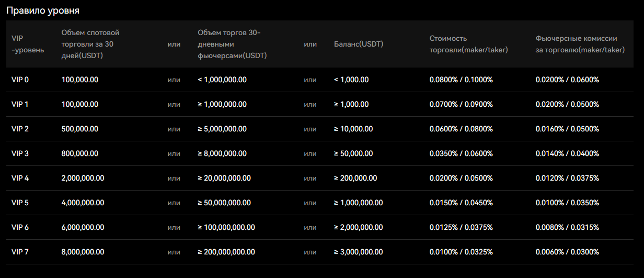
Task: Select the VIP 6 row label
Action: pyautogui.click(x=20, y=227)
